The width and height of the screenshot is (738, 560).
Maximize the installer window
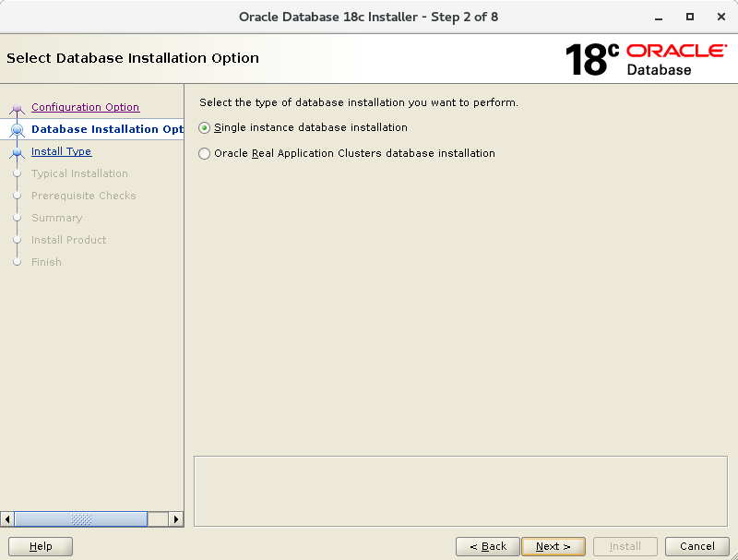click(689, 17)
